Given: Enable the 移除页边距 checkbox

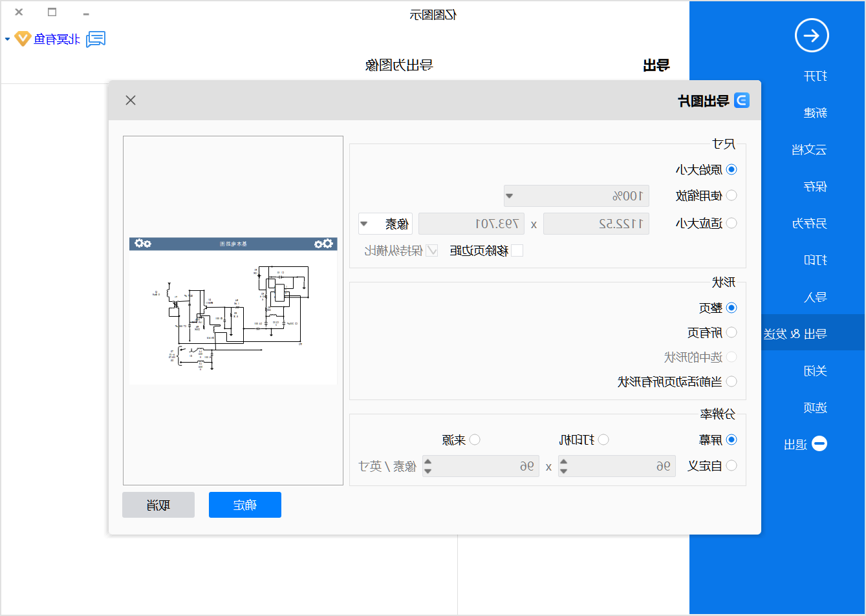Looking at the screenshot, I should [x=517, y=251].
